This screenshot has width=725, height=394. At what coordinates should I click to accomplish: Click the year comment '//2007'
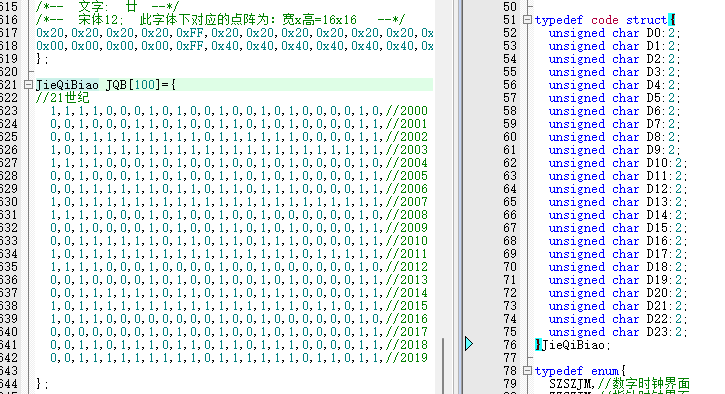pyautogui.click(x=407, y=202)
